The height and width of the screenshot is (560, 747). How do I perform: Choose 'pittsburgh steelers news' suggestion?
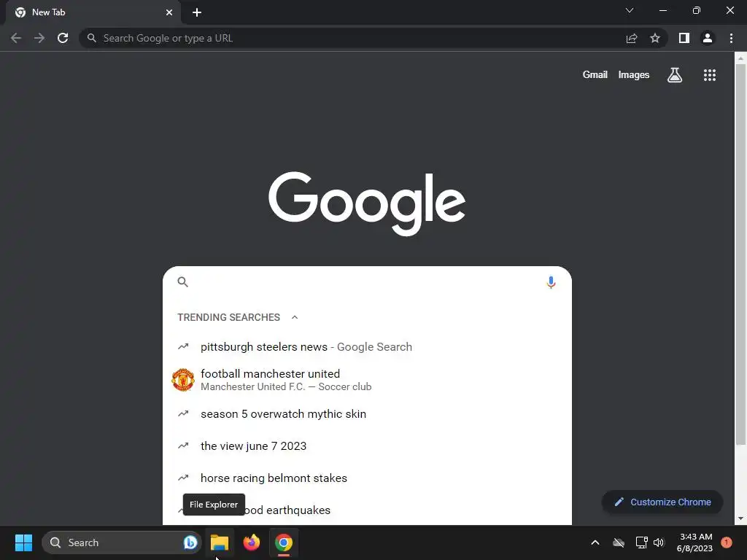tap(367, 346)
